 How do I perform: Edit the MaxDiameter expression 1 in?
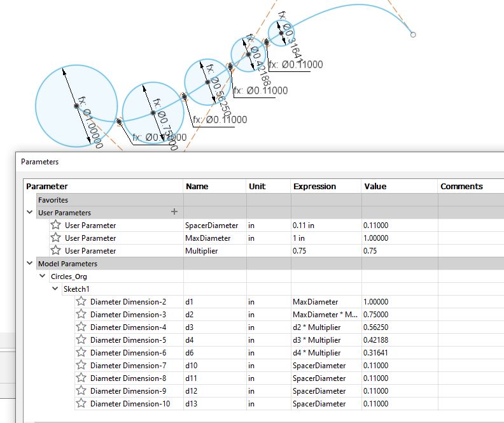point(298,238)
